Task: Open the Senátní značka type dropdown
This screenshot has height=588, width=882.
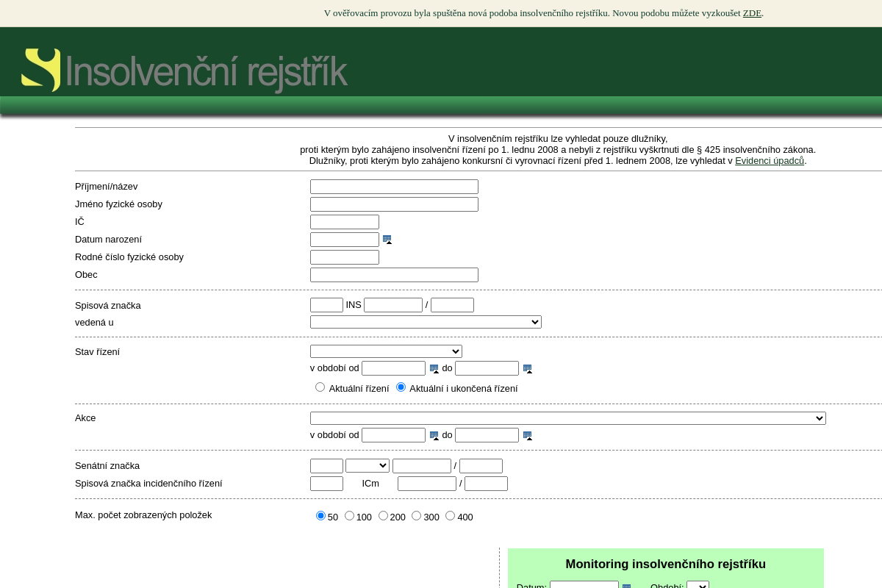Action: tap(367, 466)
